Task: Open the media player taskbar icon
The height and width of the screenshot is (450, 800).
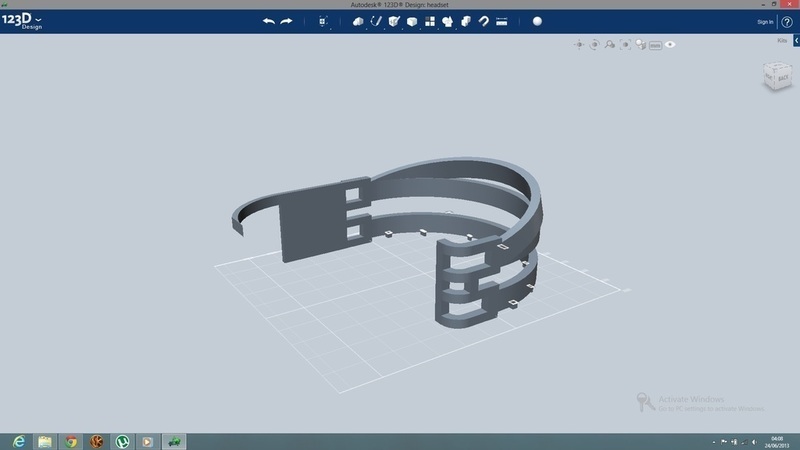Action: [x=148, y=441]
